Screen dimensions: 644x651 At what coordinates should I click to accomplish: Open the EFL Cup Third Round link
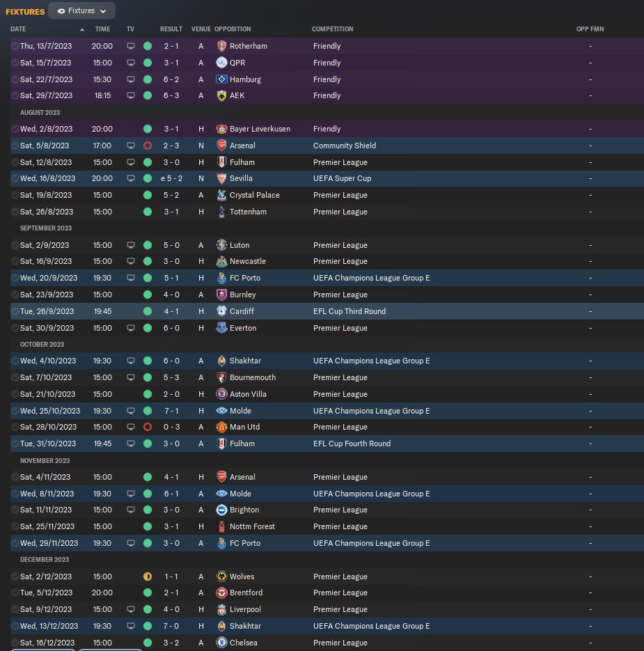point(350,311)
